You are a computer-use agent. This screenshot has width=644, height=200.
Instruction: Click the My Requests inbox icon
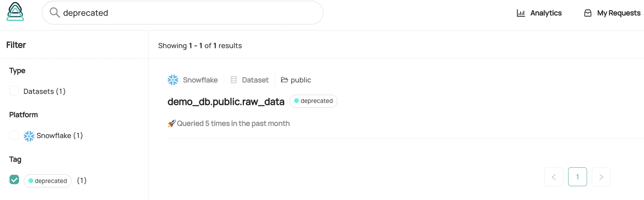point(588,13)
